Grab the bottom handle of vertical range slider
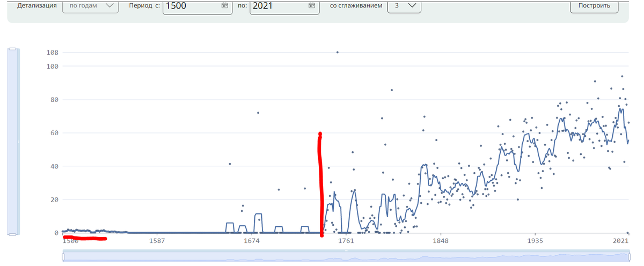644x266 pixels. (x=13, y=234)
